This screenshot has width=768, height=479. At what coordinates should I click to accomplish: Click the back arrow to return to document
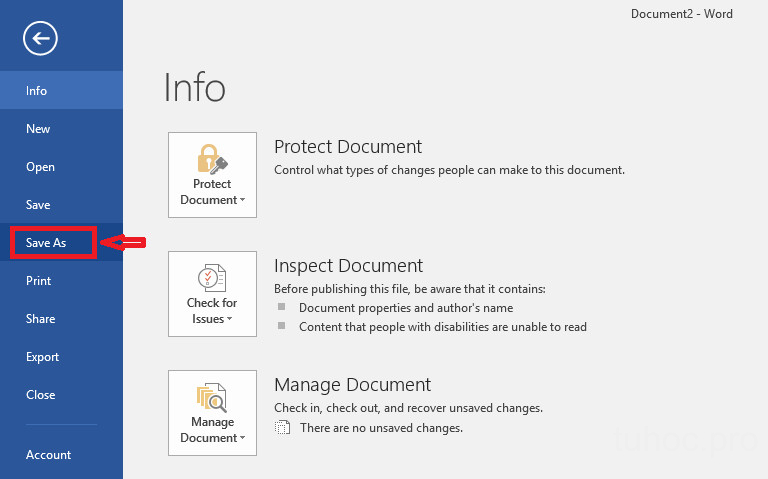point(40,38)
